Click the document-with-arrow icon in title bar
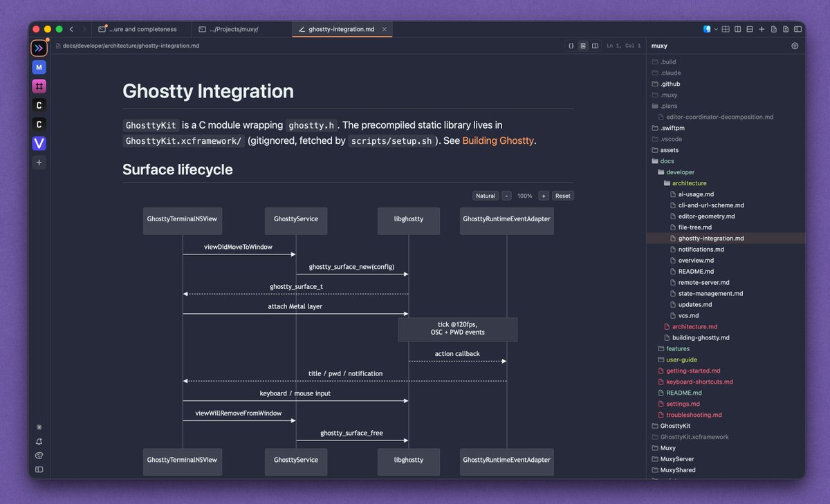 pos(785,29)
